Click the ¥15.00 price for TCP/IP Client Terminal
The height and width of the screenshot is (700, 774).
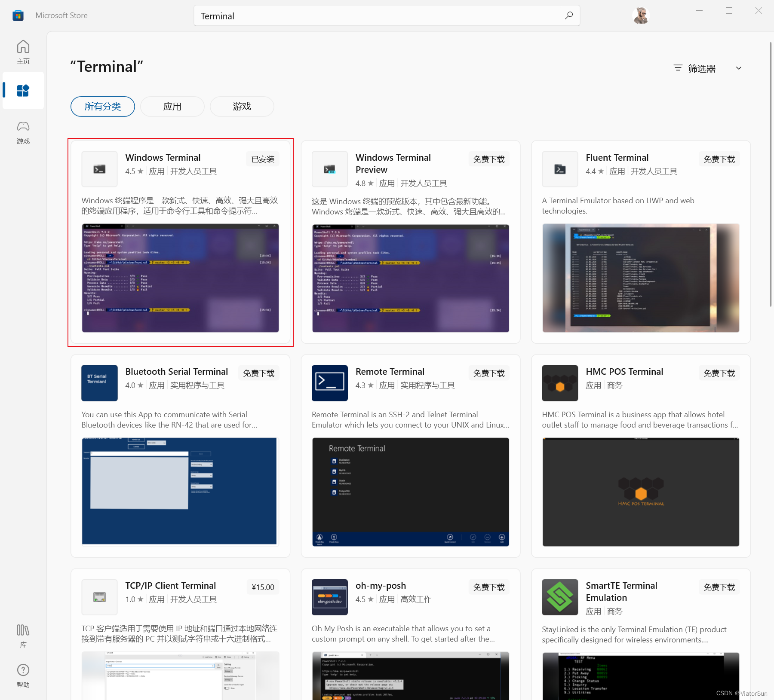[x=263, y=587]
